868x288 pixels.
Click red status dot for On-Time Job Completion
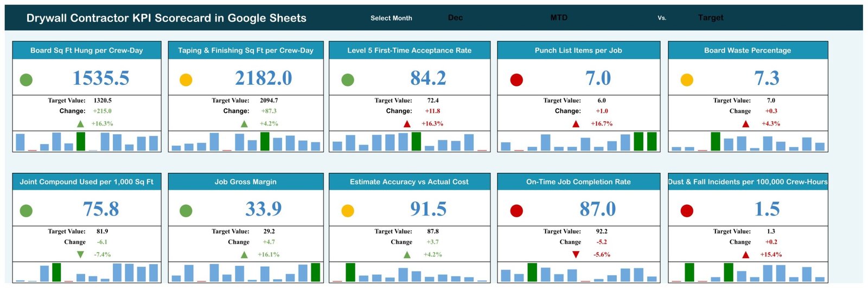[516, 210]
